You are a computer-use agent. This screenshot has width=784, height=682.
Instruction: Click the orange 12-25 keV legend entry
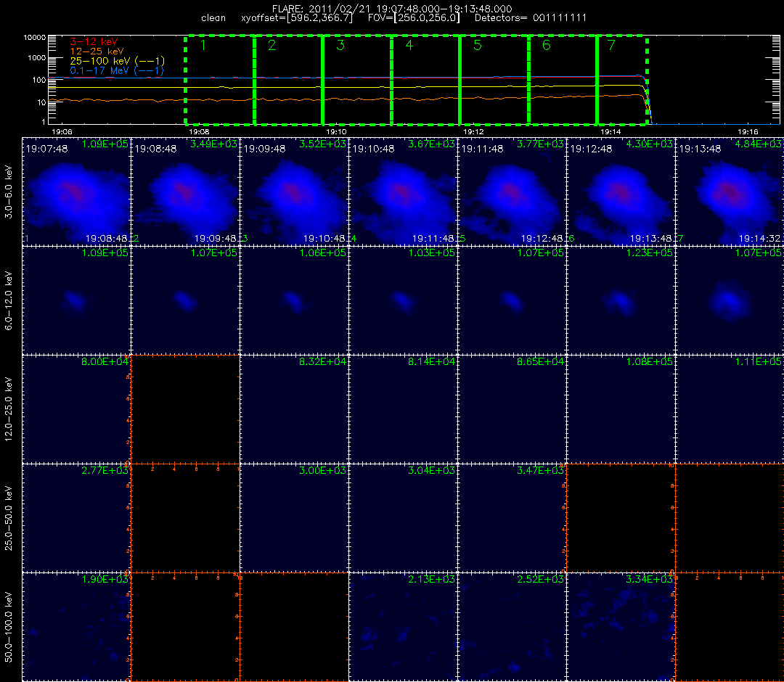coord(97,51)
